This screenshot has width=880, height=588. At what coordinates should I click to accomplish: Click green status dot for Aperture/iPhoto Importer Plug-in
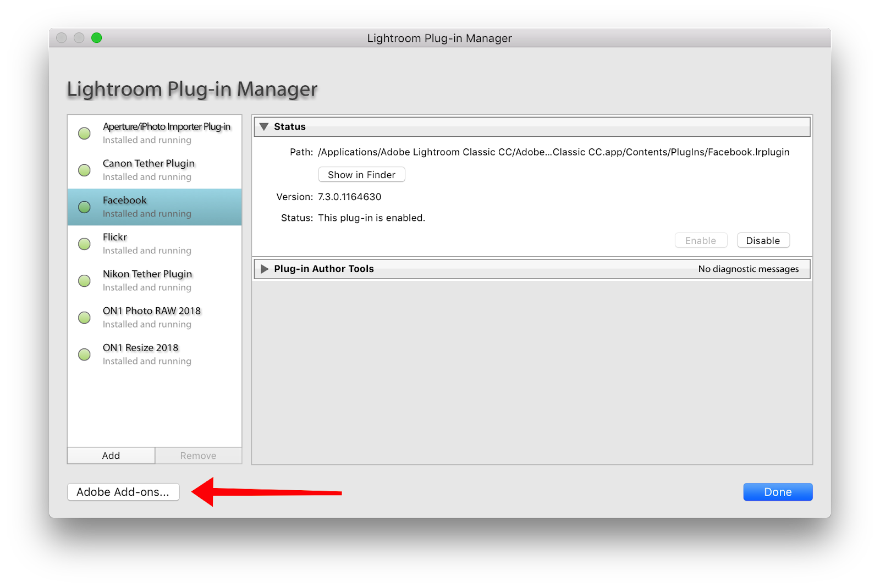(84, 133)
